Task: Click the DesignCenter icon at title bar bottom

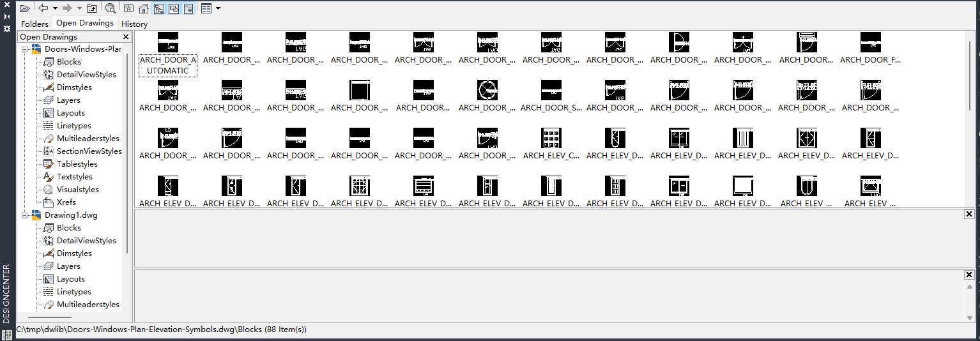Action: pos(7,334)
